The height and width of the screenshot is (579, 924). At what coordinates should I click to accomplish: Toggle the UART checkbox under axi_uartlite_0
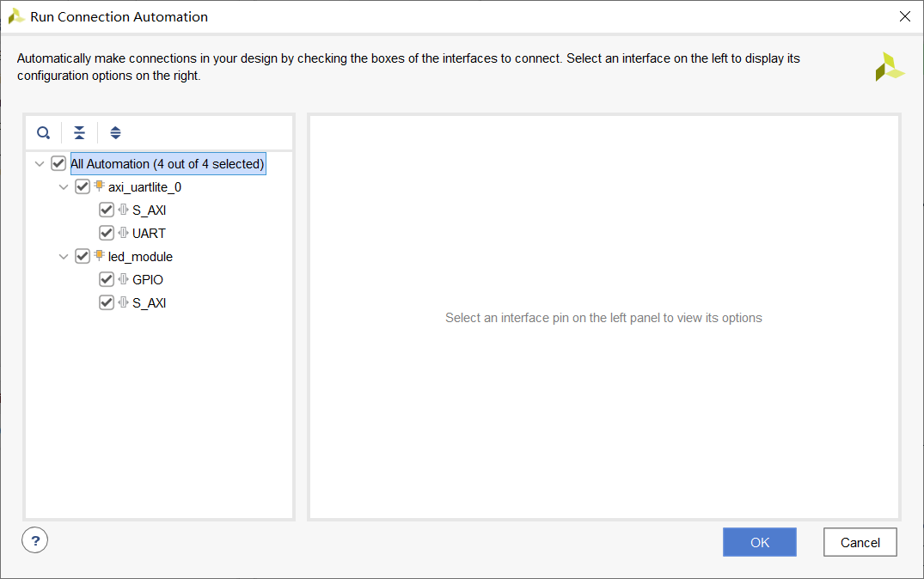pos(107,233)
